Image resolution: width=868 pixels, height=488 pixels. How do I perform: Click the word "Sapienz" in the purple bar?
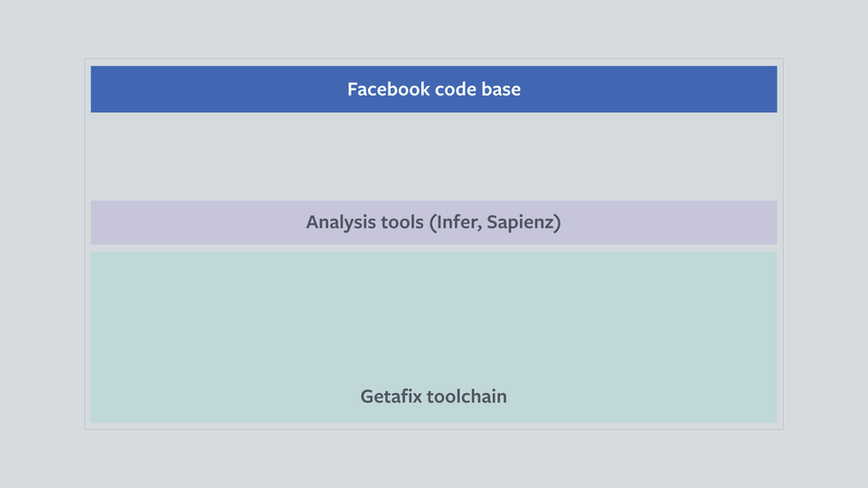coord(521,222)
